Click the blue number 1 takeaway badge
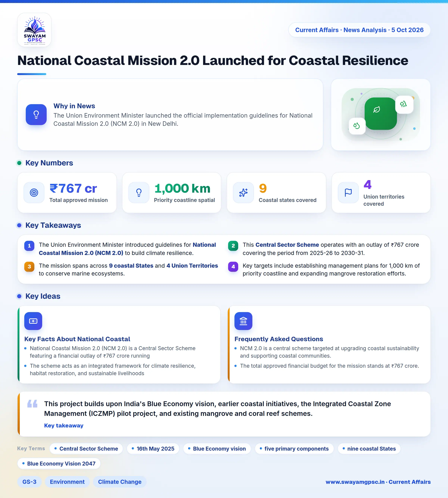 pos(29,246)
